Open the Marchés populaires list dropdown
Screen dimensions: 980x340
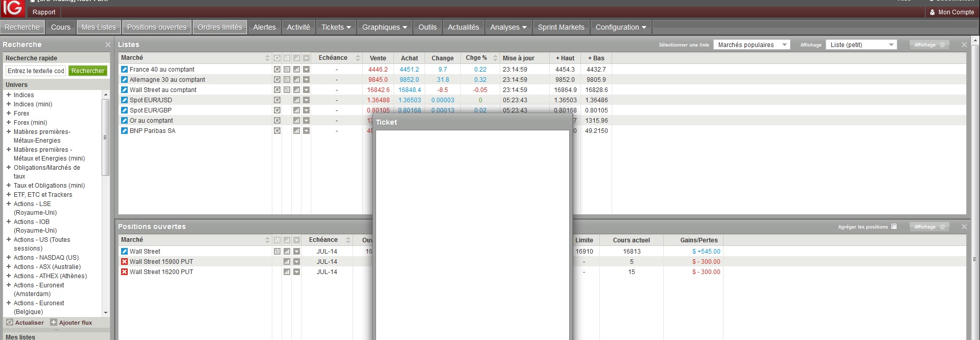(x=752, y=45)
